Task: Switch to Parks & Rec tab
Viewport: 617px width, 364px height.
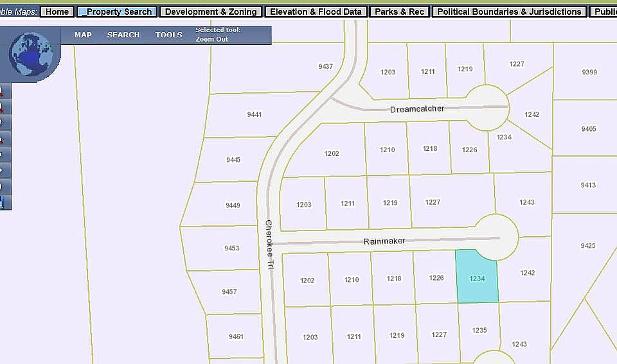Action: tap(400, 12)
